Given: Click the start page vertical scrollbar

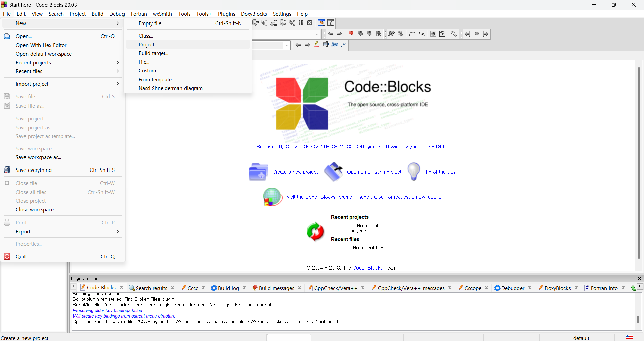Looking at the screenshot, I should pos(639,163).
